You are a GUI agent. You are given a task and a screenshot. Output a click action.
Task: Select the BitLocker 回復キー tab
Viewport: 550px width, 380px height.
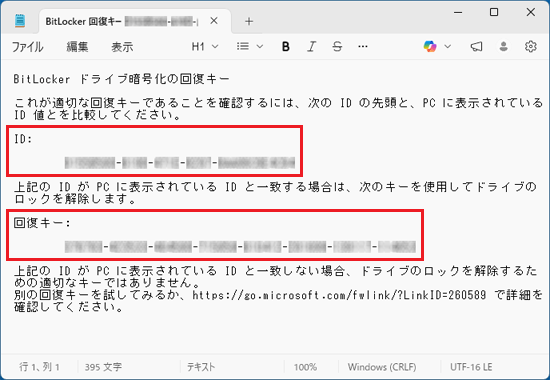[135, 21]
